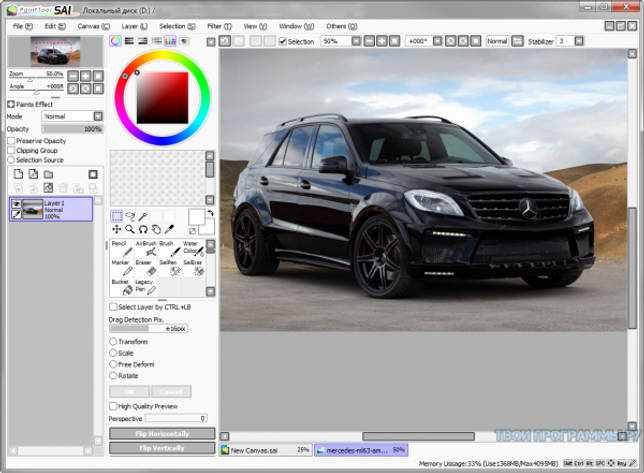
Task: Click the navigator zoom-in plus button
Action: point(85,76)
